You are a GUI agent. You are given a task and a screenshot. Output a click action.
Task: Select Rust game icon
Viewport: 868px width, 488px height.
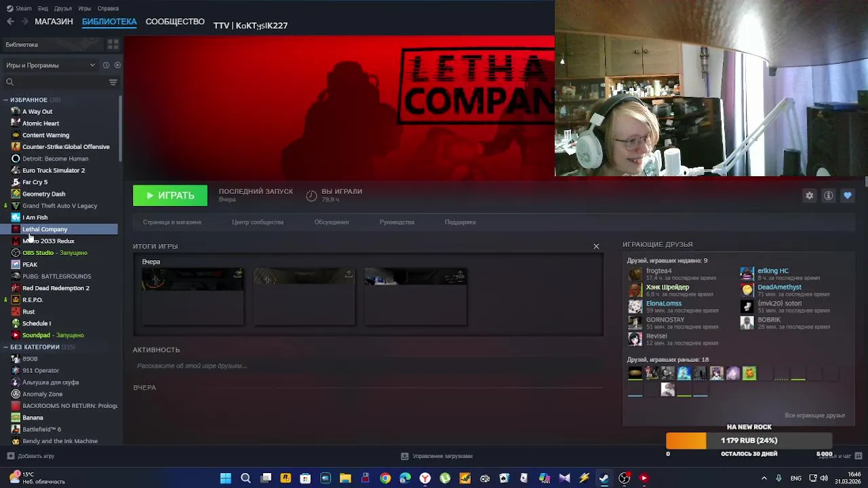[x=16, y=312]
